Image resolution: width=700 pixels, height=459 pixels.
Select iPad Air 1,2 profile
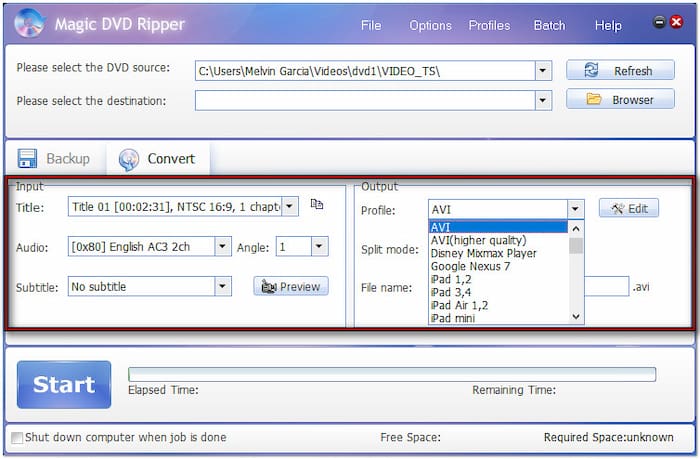498,305
